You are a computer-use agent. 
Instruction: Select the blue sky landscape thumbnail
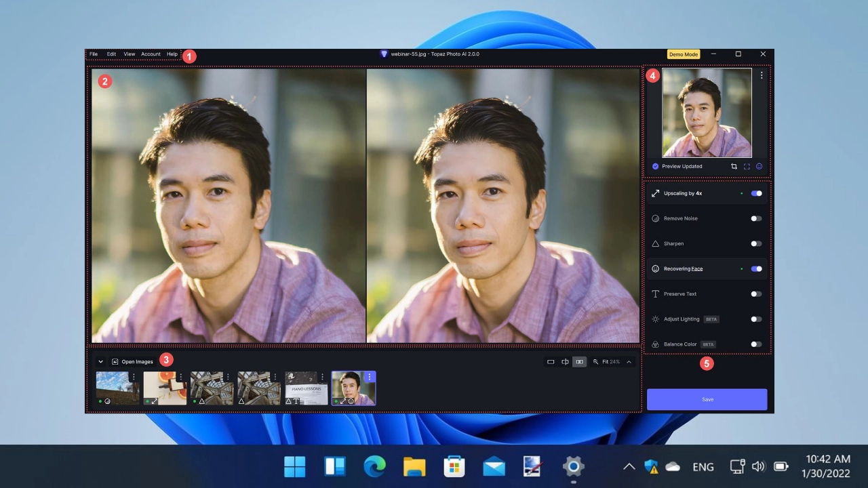(x=117, y=388)
